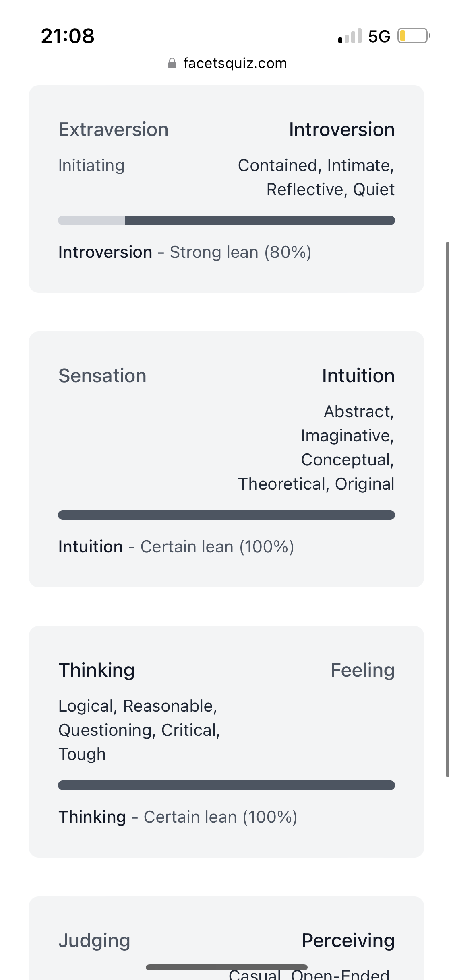Click the Introversion strong lean bar
453x980 pixels.
tap(226, 220)
